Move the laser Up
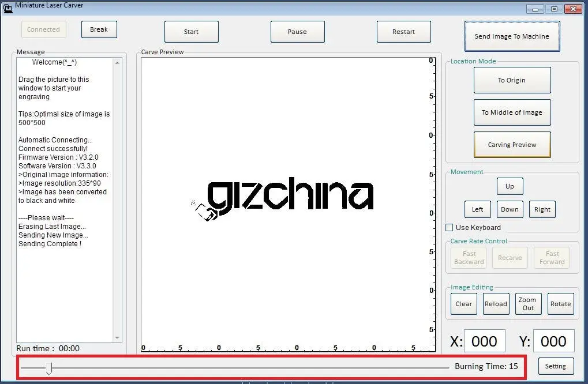Image resolution: width=588 pixels, height=384 pixels. (510, 186)
